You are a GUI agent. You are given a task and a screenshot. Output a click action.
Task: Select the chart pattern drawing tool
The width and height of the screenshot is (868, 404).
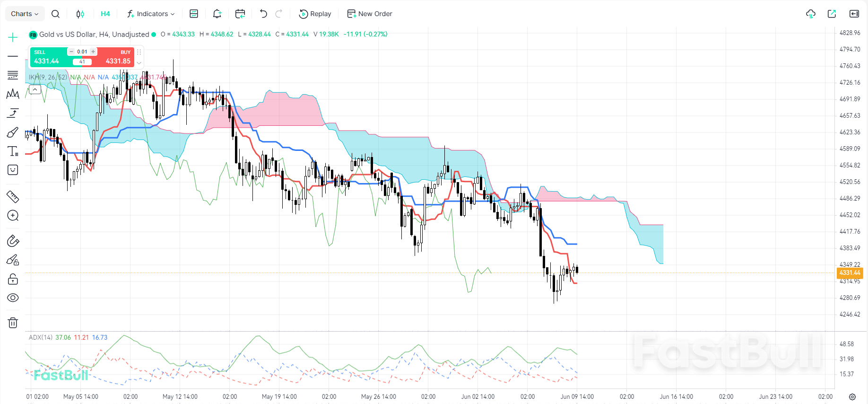coord(13,94)
